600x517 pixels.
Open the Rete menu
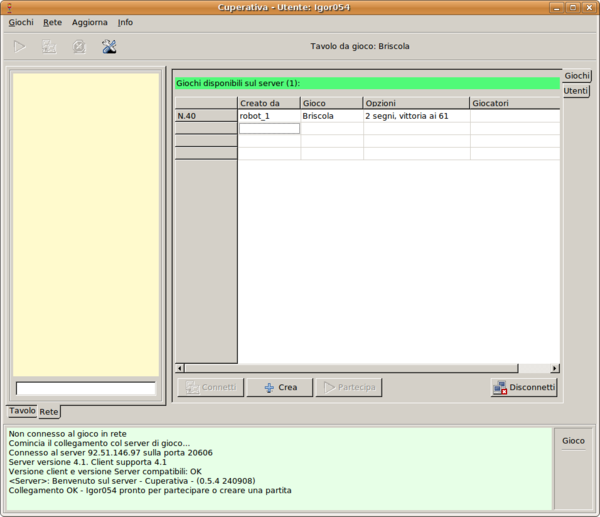(x=52, y=22)
